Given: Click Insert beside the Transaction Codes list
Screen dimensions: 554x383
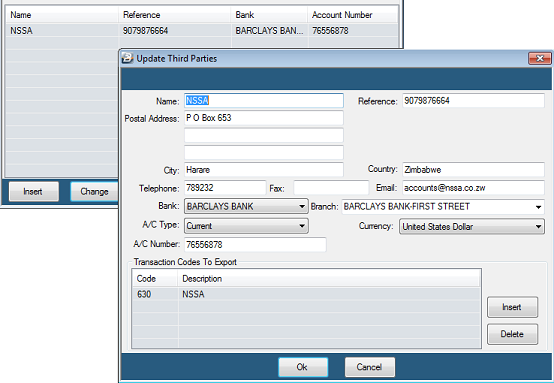Looking at the screenshot, I should pyautogui.click(x=512, y=307).
